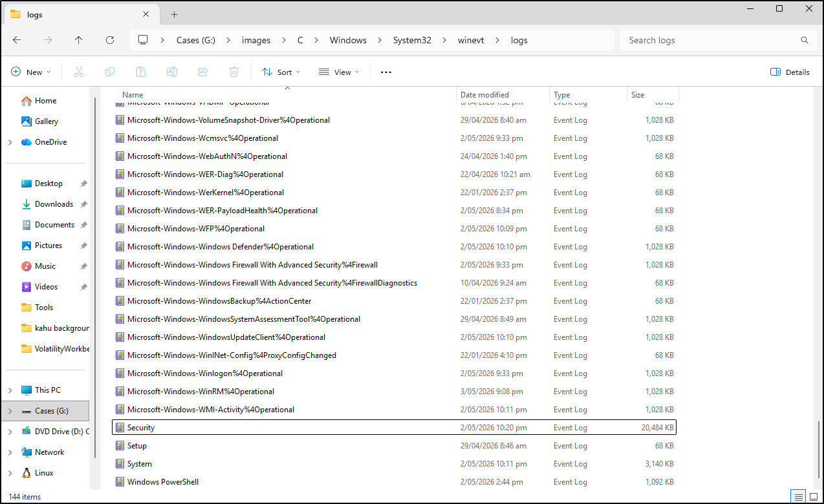Expand the Linux tree node
824x504 pixels.
click(x=10, y=473)
